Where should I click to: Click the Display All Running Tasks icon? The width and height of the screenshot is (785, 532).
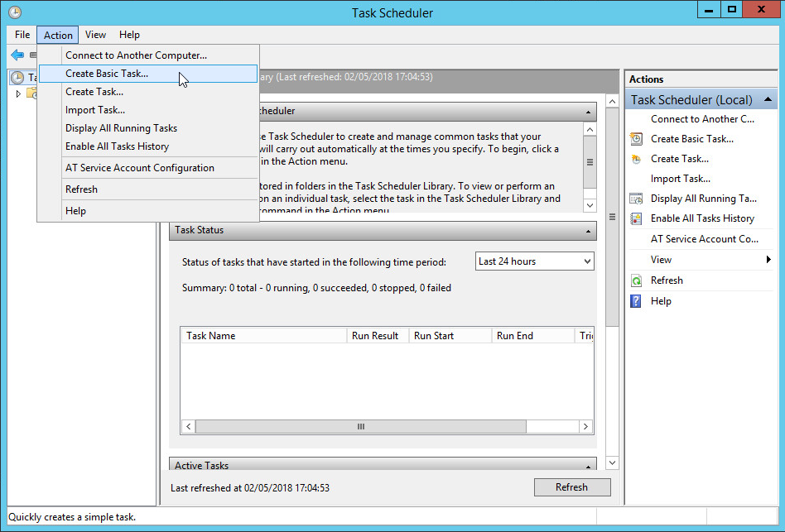(x=636, y=198)
